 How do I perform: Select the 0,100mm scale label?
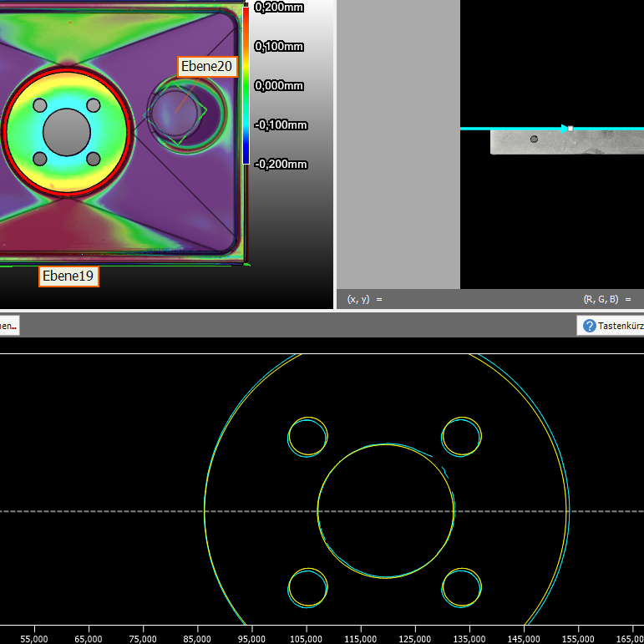coord(279,47)
